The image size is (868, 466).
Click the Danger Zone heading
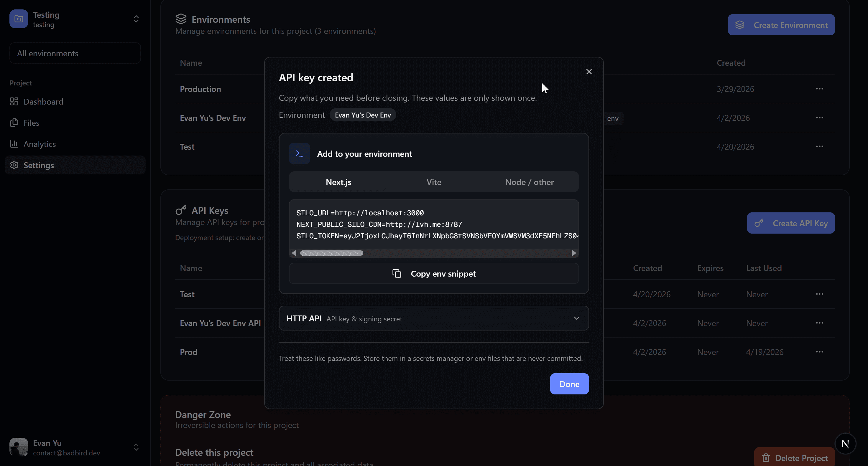[203, 414]
